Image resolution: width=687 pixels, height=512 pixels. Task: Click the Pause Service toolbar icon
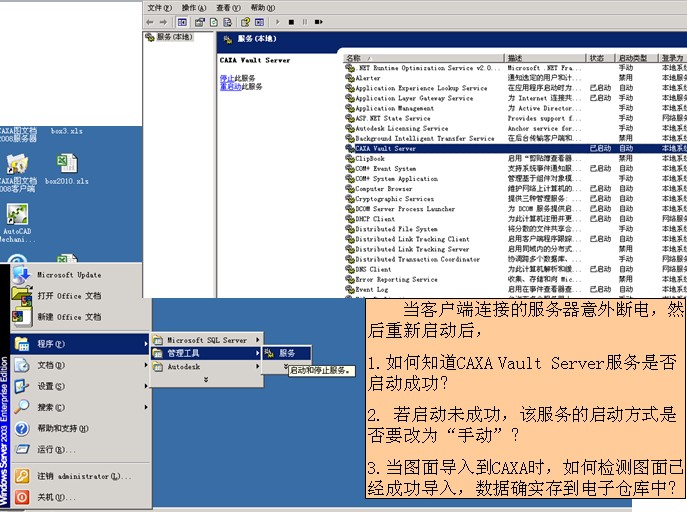[305, 22]
